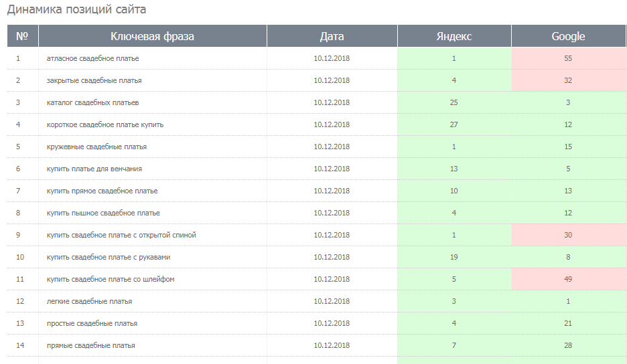Click Google position 55 red cell

point(568,58)
